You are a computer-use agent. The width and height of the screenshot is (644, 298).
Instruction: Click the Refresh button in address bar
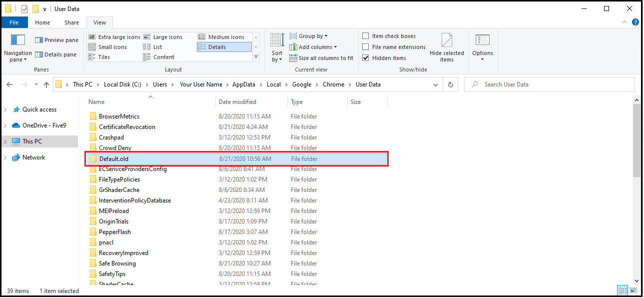[451, 84]
